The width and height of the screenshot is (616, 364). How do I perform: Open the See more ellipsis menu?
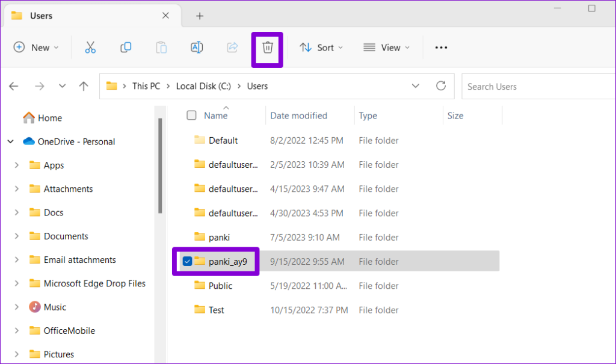[x=441, y=47]
